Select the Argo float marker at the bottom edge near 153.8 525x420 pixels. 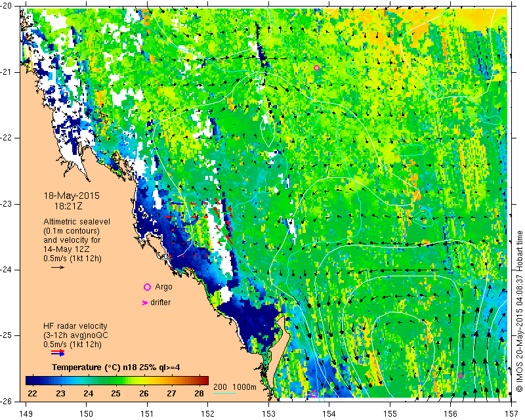pos(314,394)
